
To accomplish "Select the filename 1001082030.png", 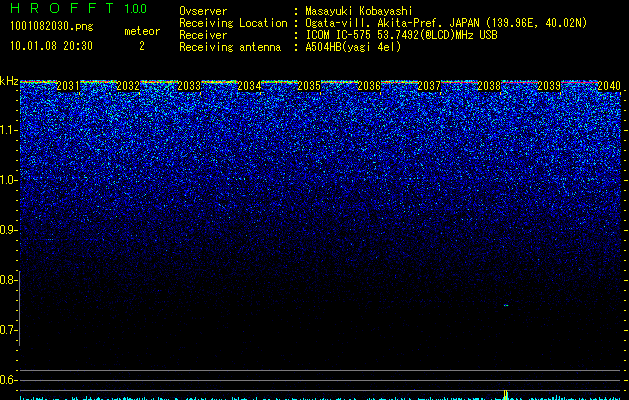I will (x=52, y=26).
